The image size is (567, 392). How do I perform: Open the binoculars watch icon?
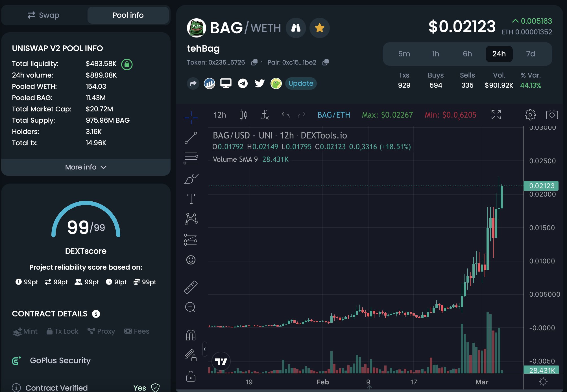click(296, 28)
